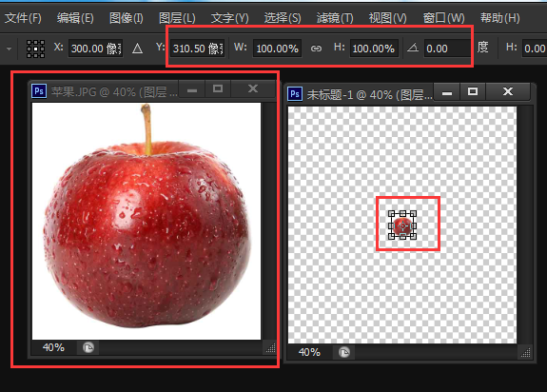Click the rotation angle value field
The image size is (547, 392).
[x=447, y=49]
